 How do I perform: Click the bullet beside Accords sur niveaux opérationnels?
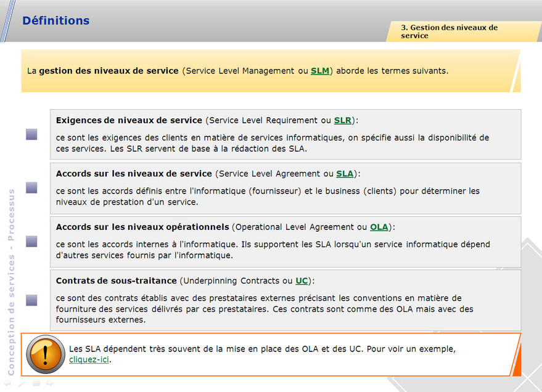pos(31,241)
